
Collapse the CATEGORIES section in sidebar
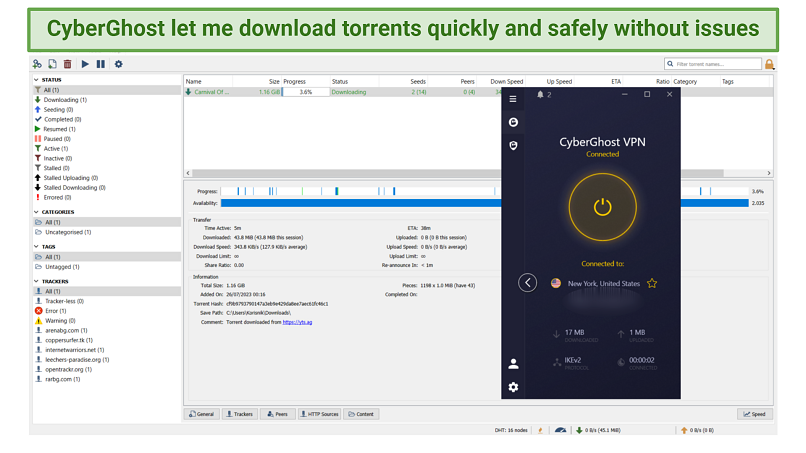click(x=36, y=212)
